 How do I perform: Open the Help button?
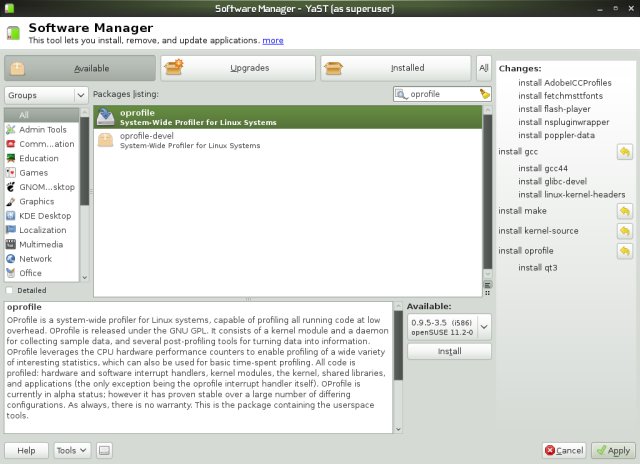click(27, 451)
